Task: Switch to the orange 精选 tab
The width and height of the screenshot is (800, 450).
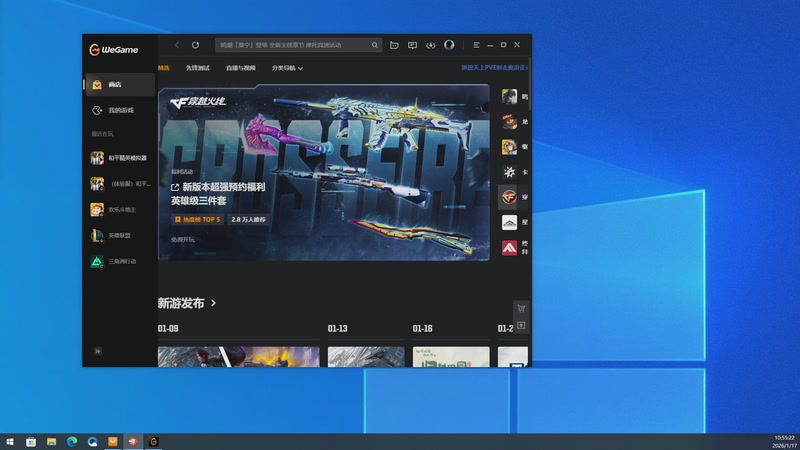Action: 164,68
